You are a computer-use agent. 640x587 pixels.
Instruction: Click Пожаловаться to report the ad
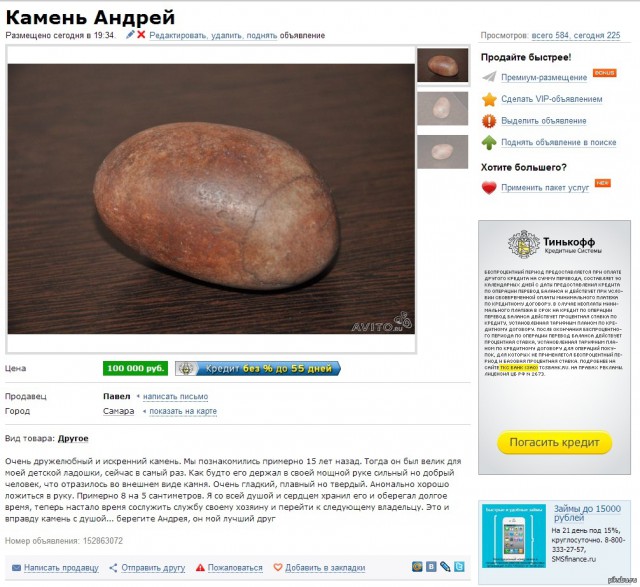tap(235, 568)
